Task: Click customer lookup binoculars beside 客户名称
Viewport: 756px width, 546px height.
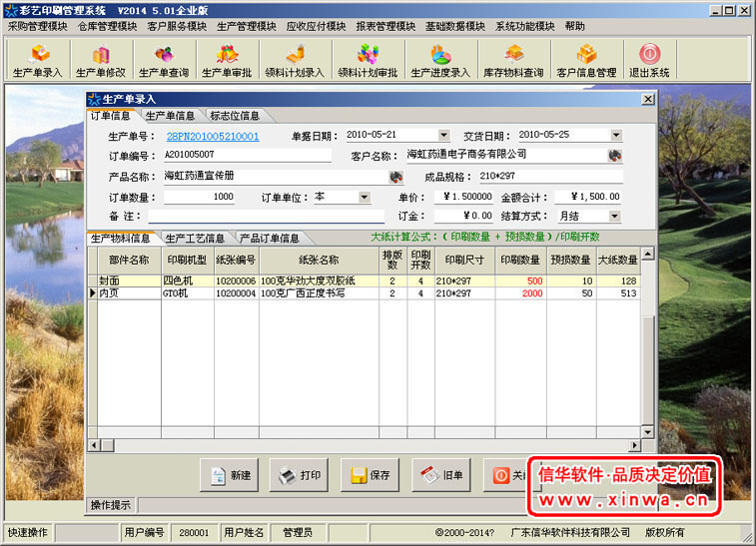Action: point(615,155)
